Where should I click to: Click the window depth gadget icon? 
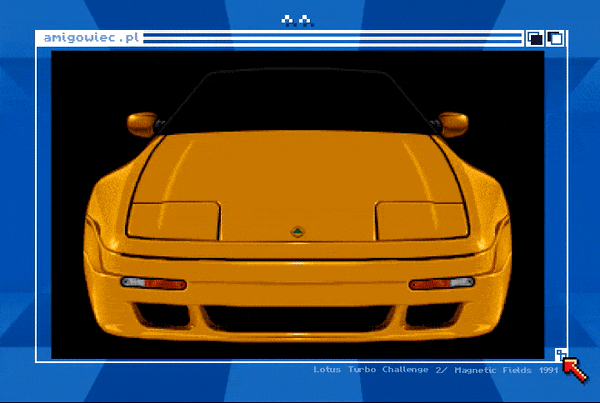point(555,39)
